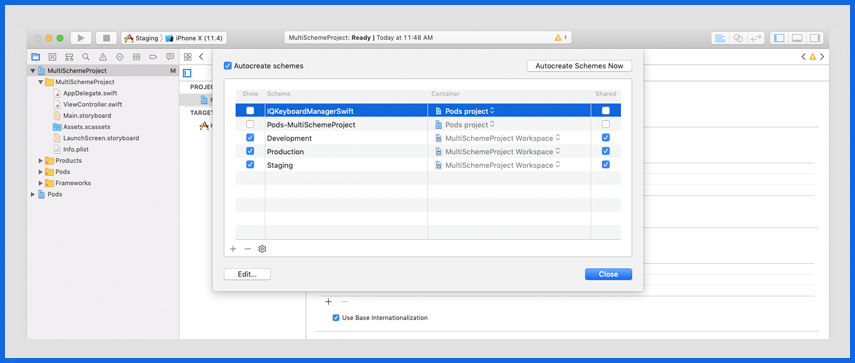Change container for Pods-MultiSchemeProject scheme
Viewport: 855px width, 363px height.
[465, 124]
